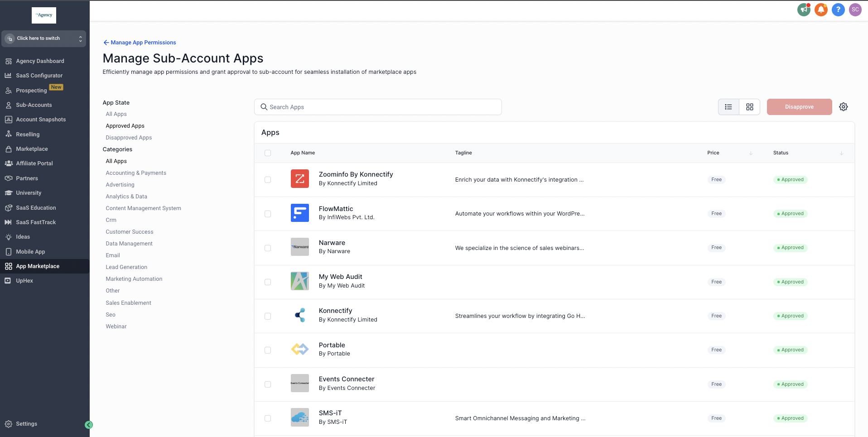Click the Ideas lightbulb icon
868x437 pixels.
coord(9,237)
